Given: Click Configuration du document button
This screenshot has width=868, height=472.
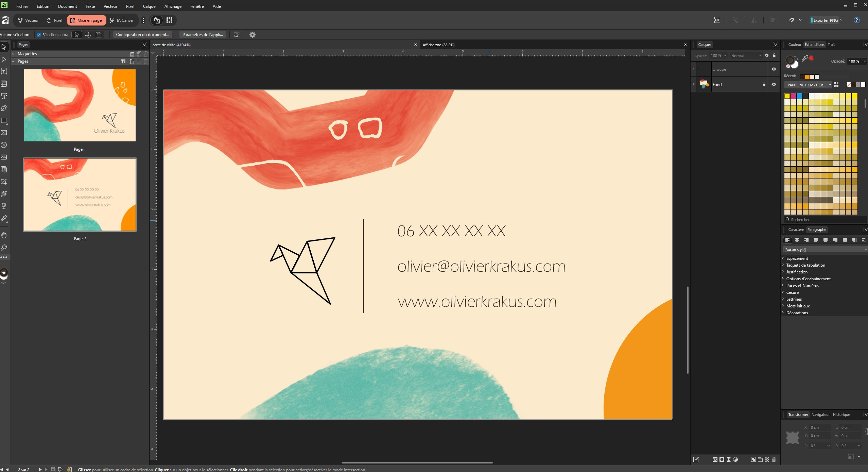Looking at the screenshot, I should (142, 35).
